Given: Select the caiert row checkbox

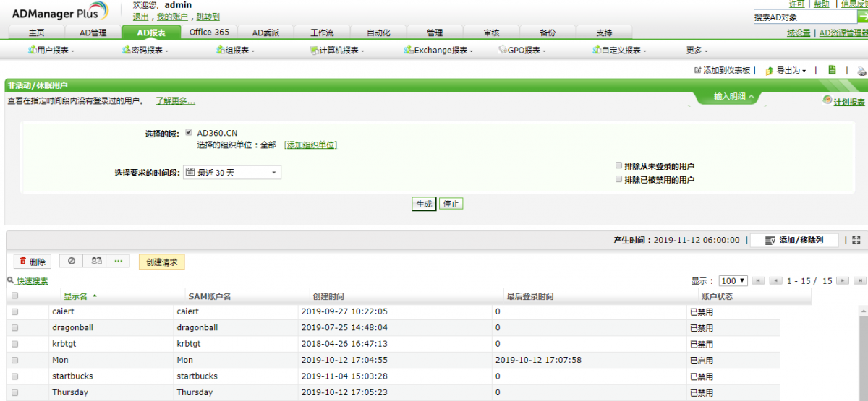Looking at the screenshot, I should pyautogui.click(x=14, y=311).
